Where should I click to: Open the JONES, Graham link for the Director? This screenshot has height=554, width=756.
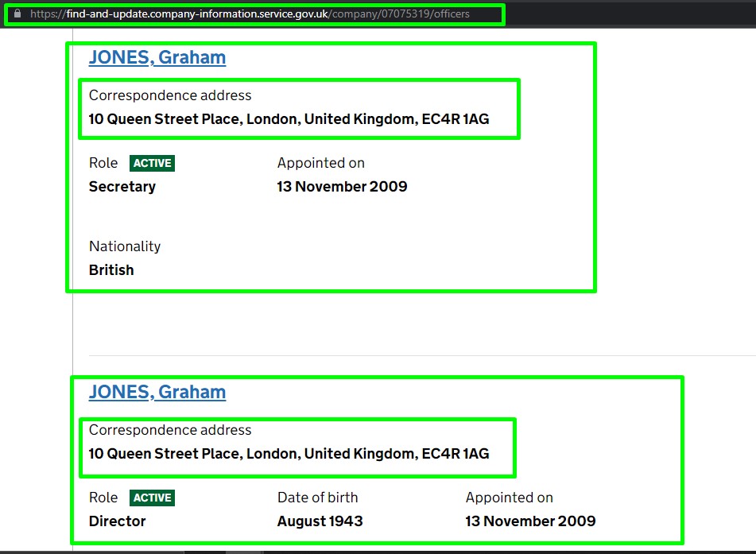pos(157,392)
